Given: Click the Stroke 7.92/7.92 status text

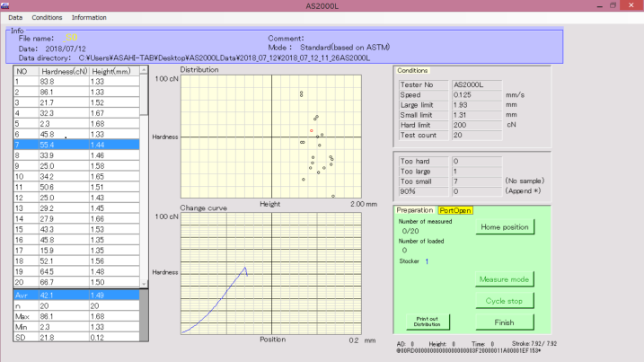Looking at the screenshot, I should [534, 343].
